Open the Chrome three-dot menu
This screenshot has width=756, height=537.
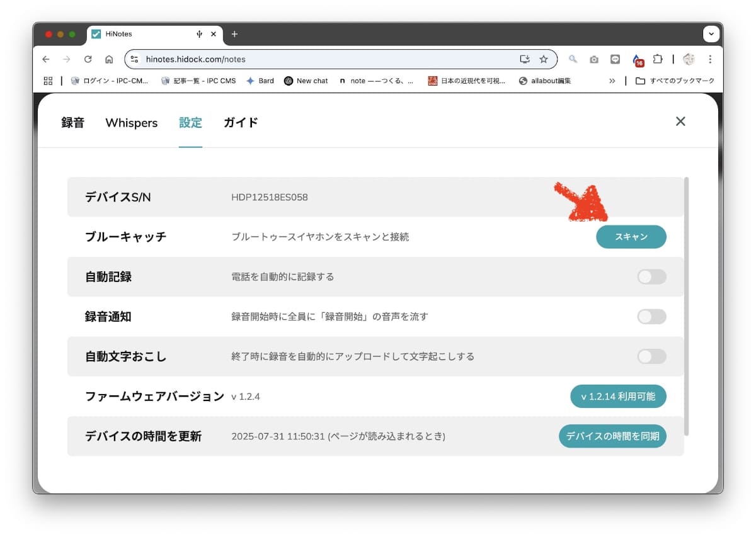(711, 59)
